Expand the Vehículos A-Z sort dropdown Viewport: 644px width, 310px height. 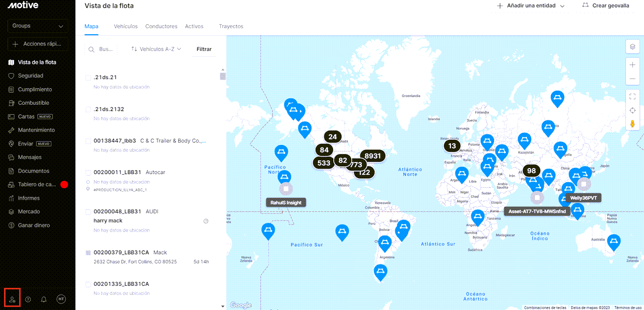(156, 49)
